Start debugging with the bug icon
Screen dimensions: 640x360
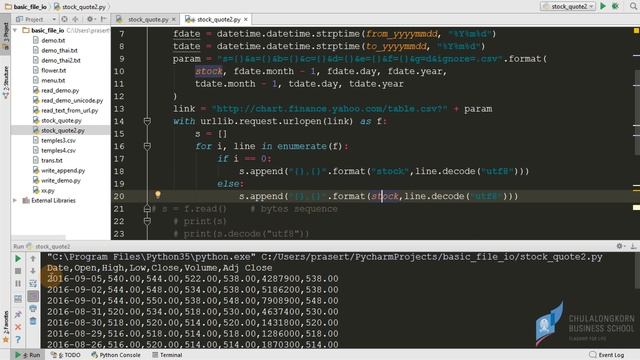[615, 6]
